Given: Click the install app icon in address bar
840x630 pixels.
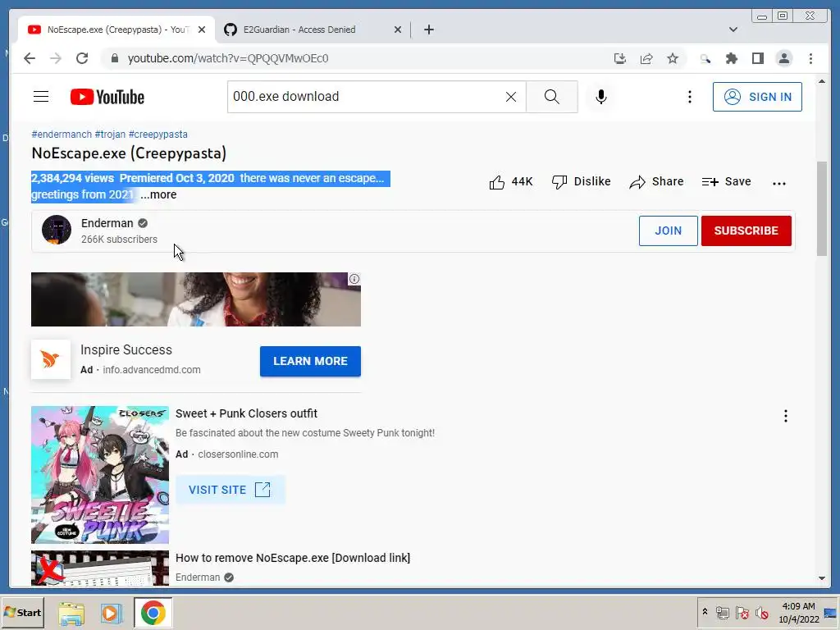Looking at the screenshot, I should (x=620, y=58).
